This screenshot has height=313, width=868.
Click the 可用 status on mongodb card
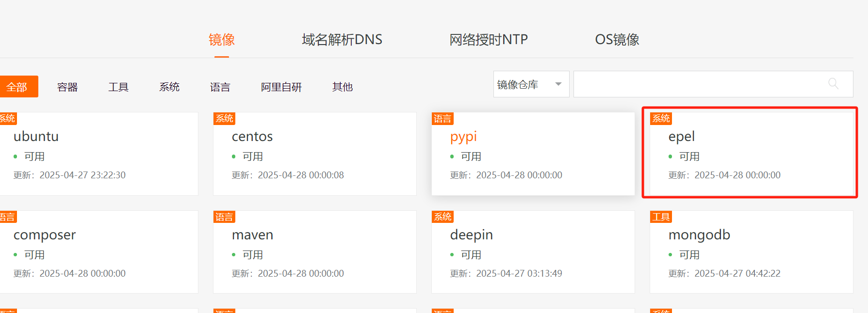[689, 255]
